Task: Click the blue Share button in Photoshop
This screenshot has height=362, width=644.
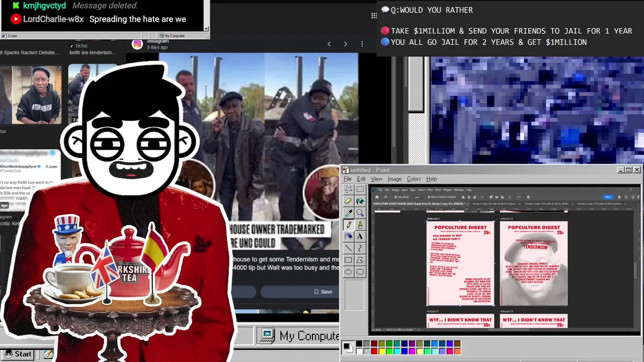Action: (x=608, y=197)
